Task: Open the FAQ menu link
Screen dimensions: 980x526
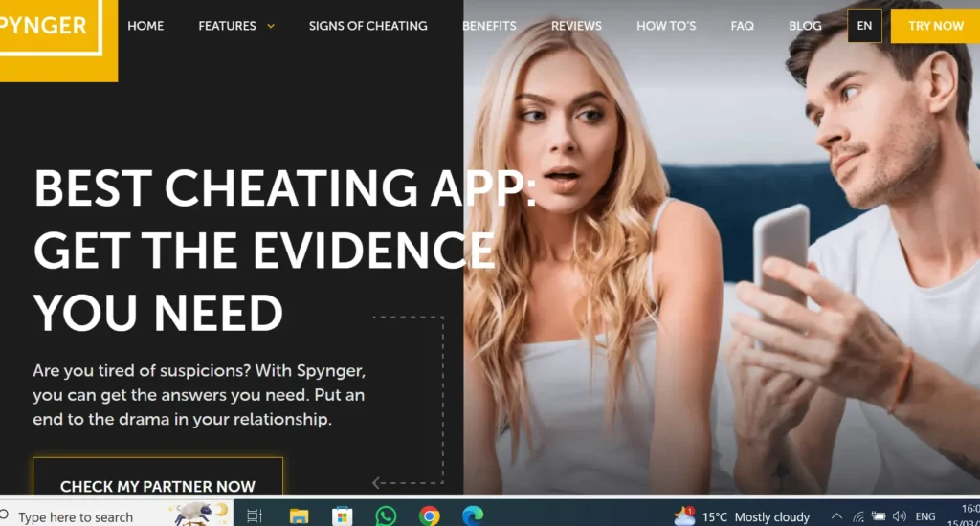Action: tap(742, 26)
